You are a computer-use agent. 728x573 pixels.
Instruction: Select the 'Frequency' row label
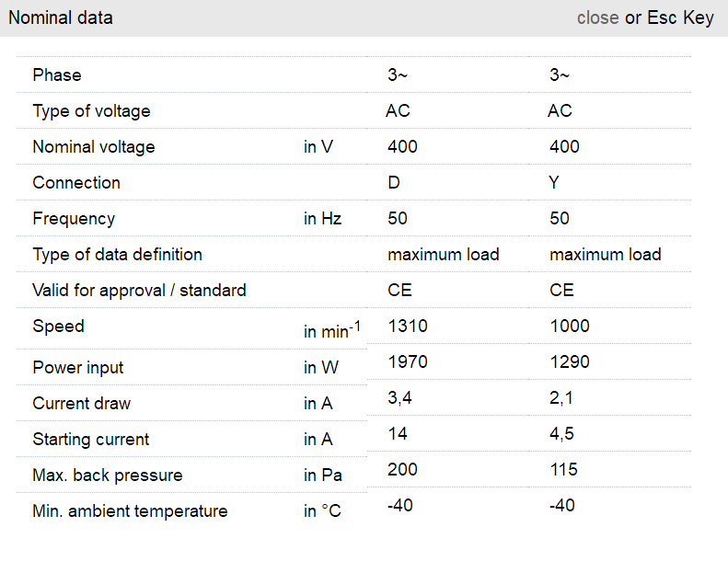pos(74,219)
